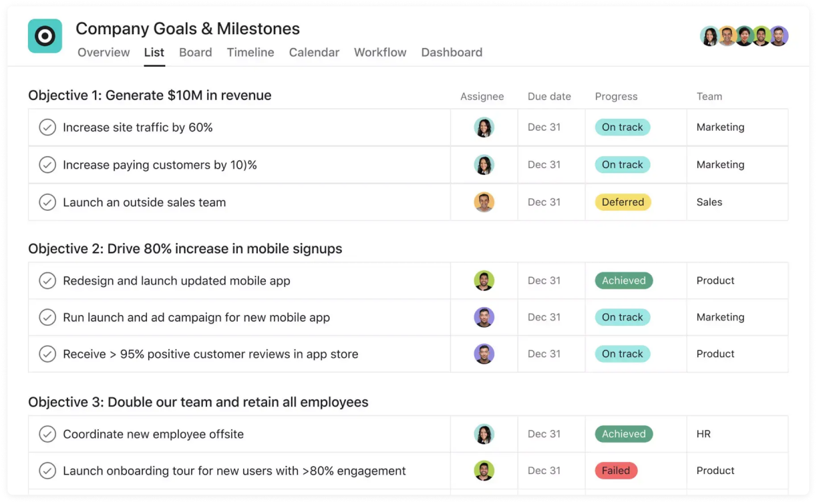This screenshot has width=817, height=504.
Task: Mark Receive > 95% positive reviews task complete
Action: click(47, 354)
